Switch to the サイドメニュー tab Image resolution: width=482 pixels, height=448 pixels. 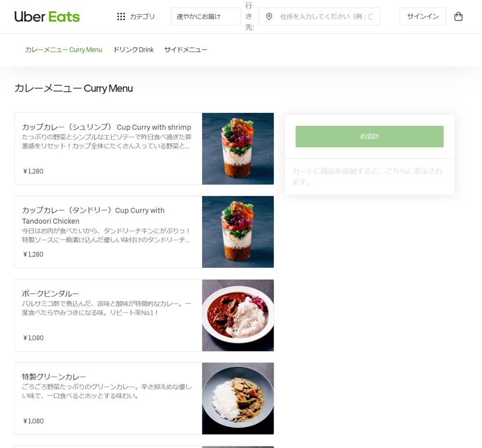[186, 50]
